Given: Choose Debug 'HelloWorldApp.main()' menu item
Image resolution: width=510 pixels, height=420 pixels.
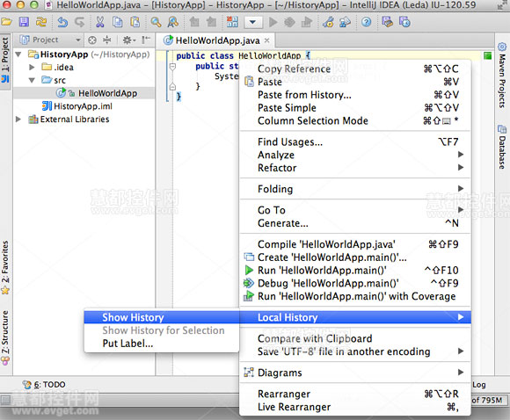Looking at the screenshot, I should (355, 284).
